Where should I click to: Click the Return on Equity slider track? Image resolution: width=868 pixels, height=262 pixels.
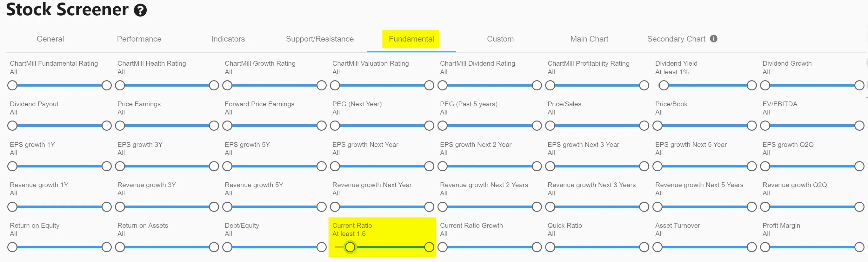60,247
